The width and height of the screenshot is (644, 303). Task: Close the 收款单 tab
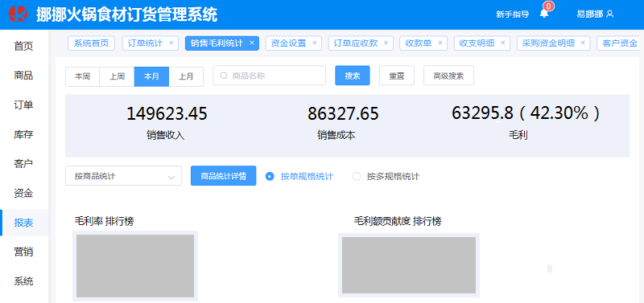click(x=440, y=43)
